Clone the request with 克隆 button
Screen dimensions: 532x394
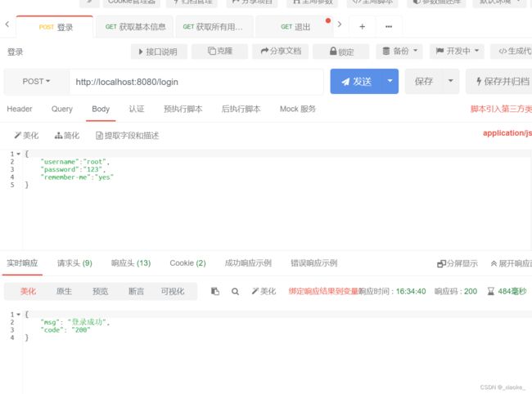pyautogui.click(x=220, y=51)
